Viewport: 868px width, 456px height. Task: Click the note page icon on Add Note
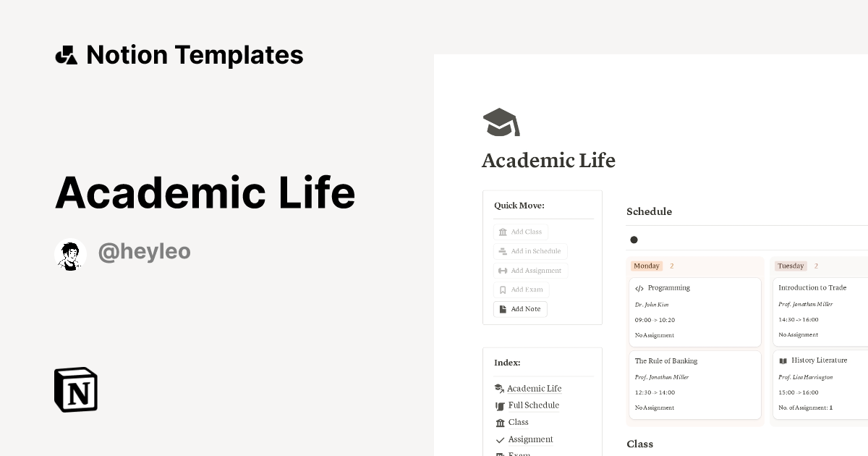coord(502,308)
